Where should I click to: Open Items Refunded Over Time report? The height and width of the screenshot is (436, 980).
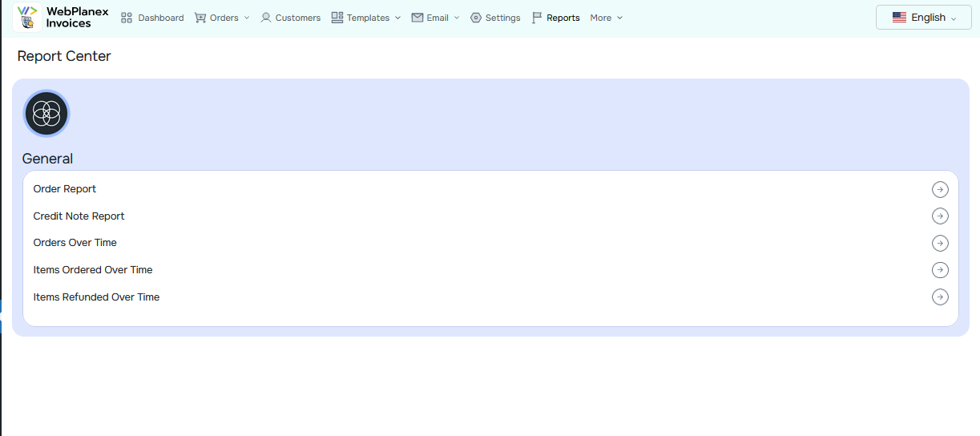(96, 297)
